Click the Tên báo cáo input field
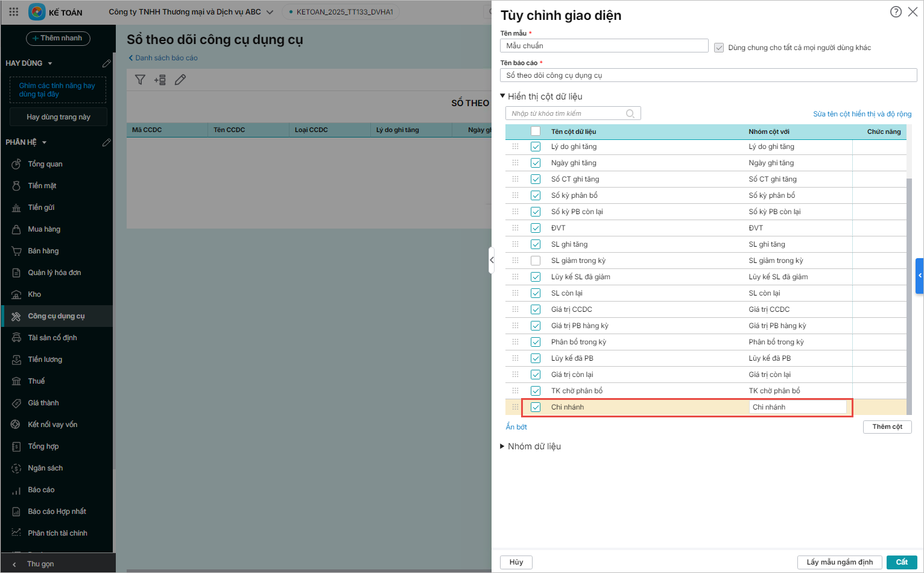924x573 pixels. (709, 75)
